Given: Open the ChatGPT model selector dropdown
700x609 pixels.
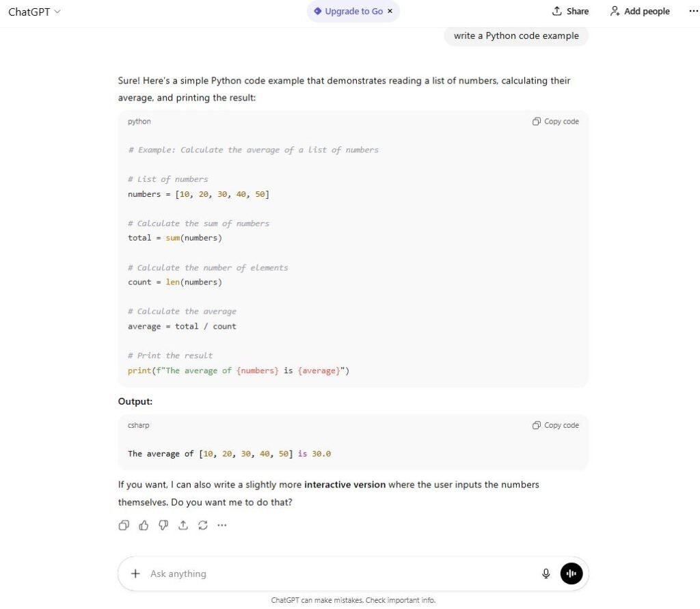Looking at the screenshot, I should (34, 11).
